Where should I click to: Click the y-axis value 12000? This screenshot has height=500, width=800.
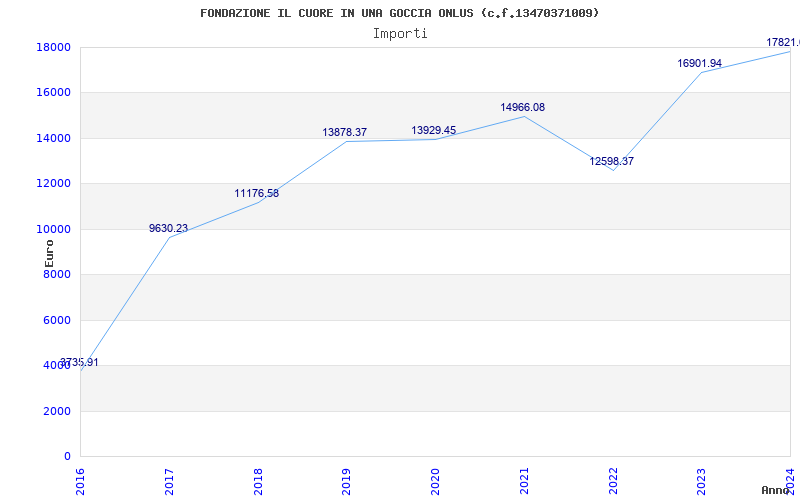coord(53,184)
